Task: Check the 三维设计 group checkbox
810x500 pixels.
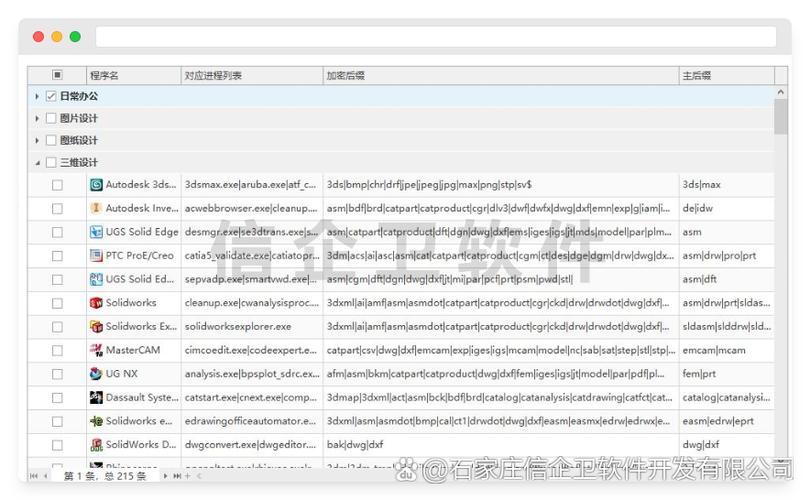Action: (51, 163)
